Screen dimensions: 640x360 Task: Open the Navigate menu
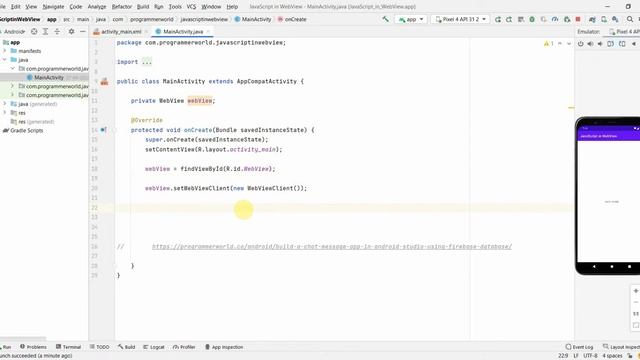[53, 7]
